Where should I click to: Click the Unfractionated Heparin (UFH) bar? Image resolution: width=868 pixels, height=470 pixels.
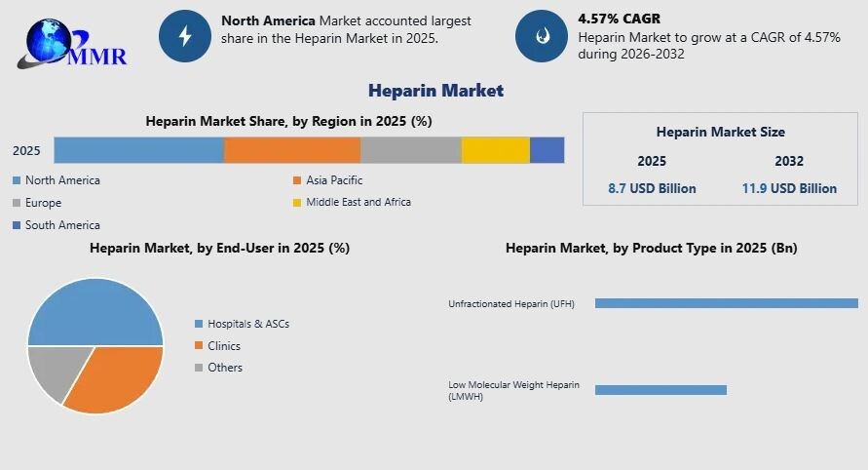pos(726,303)
